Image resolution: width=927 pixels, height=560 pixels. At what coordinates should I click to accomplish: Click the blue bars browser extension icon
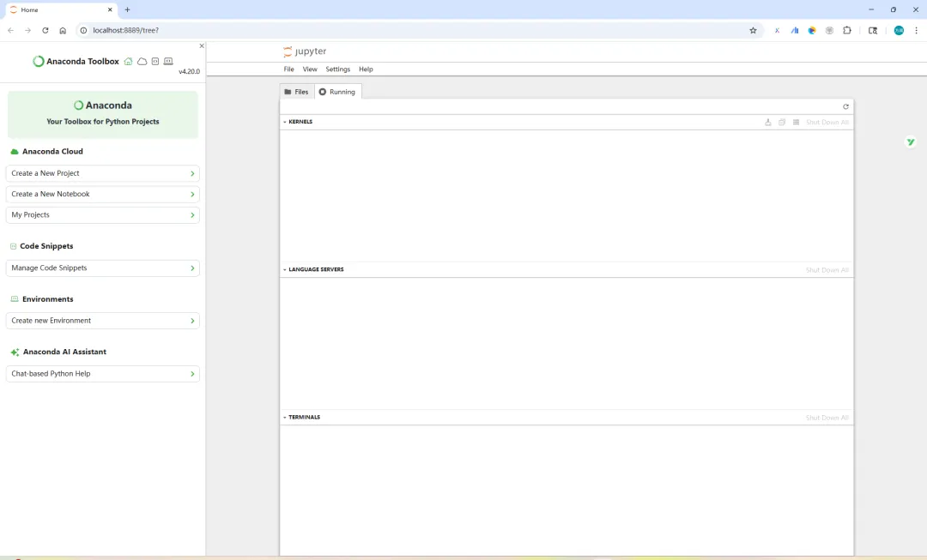[x=795, y=31]
